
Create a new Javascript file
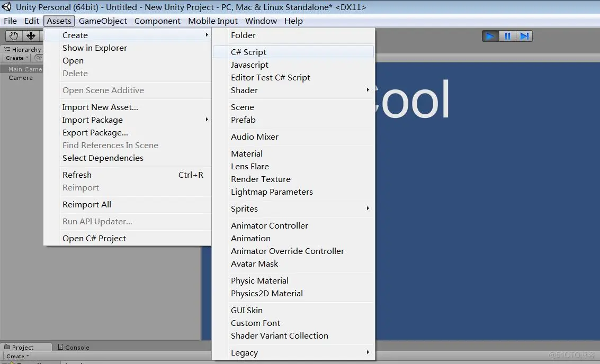[293, 65]
